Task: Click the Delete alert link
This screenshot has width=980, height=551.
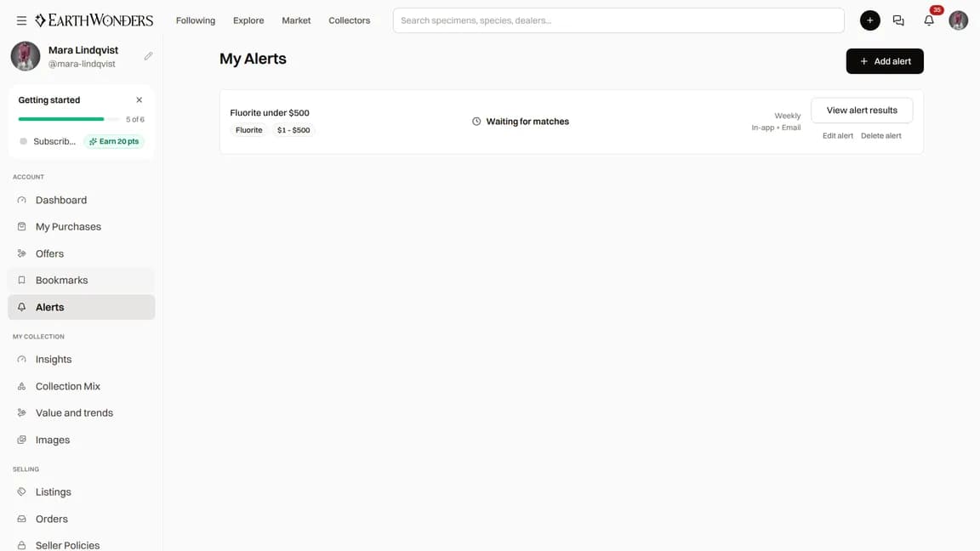Action: pyautogui.click(x=880, y=135)
